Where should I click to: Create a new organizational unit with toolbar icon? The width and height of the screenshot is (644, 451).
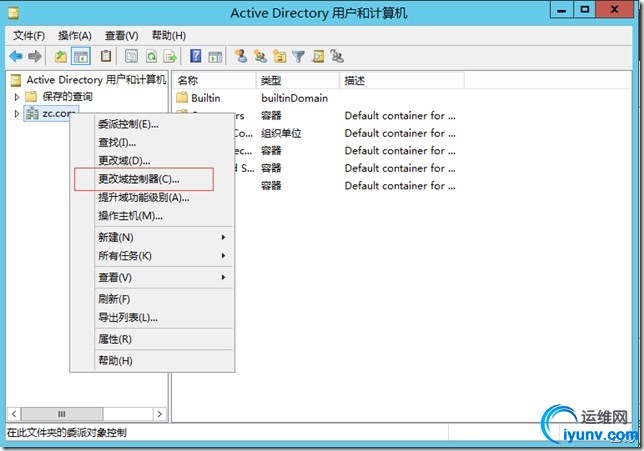[280, 56]
